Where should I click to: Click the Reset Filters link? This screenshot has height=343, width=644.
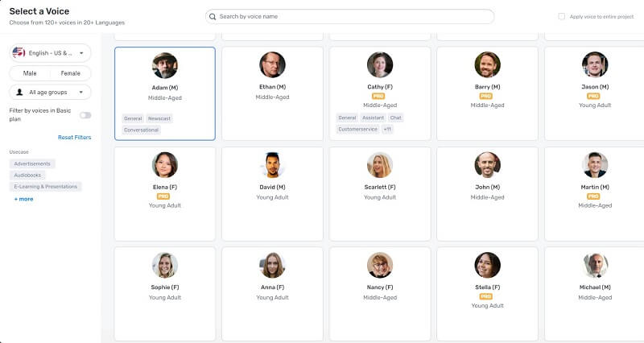pyautogui.click(x=74, y=138)
